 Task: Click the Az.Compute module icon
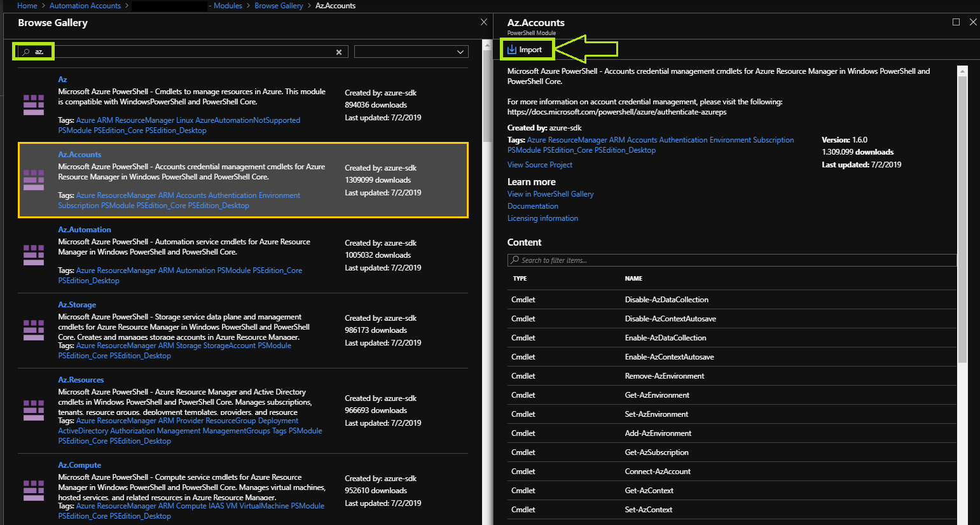(x=34, y=491)
